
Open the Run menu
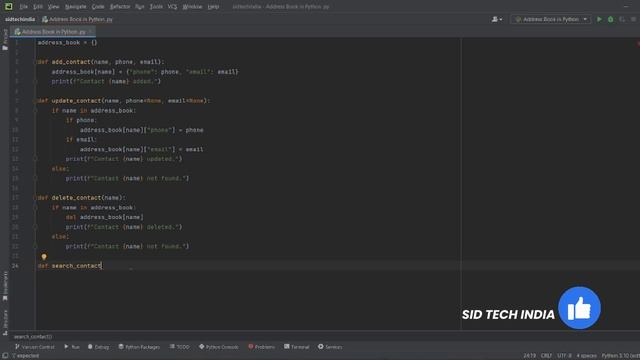pyautogui.click(x=140, y=7)
